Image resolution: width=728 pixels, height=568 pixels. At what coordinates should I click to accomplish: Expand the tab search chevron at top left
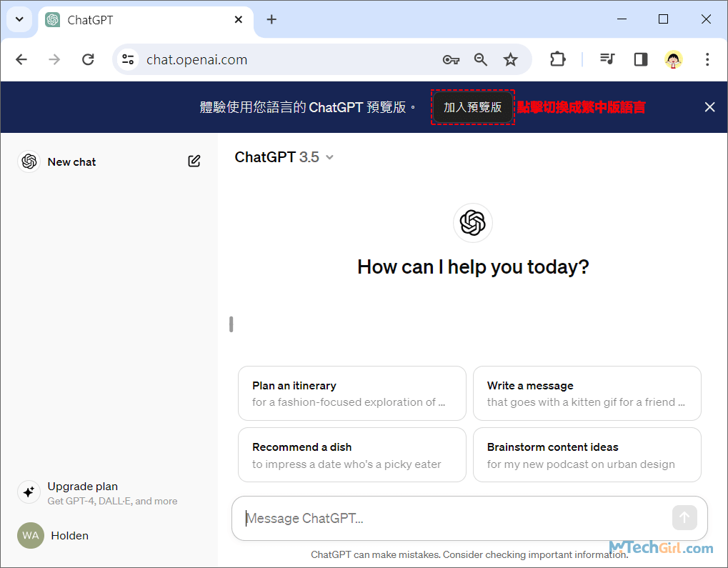(x=18, y=19)
